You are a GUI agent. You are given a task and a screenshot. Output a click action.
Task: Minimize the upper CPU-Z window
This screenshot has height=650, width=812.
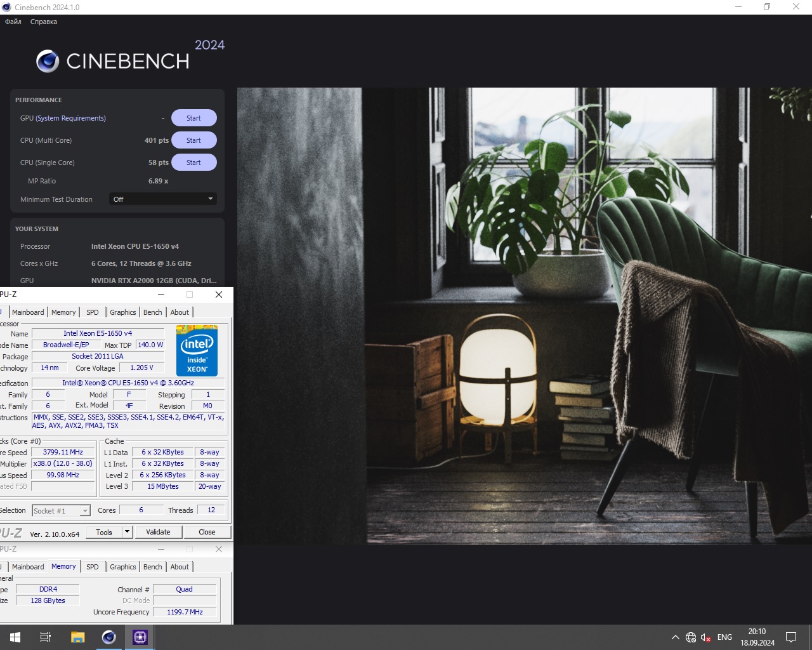(x=161, y=295)
